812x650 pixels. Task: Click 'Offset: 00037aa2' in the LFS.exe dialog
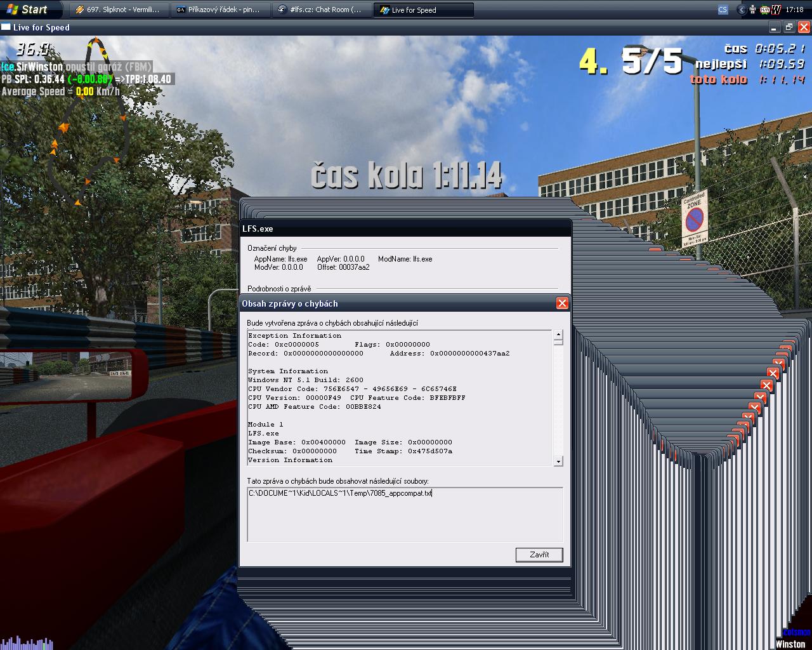click(x=343, y=267)
